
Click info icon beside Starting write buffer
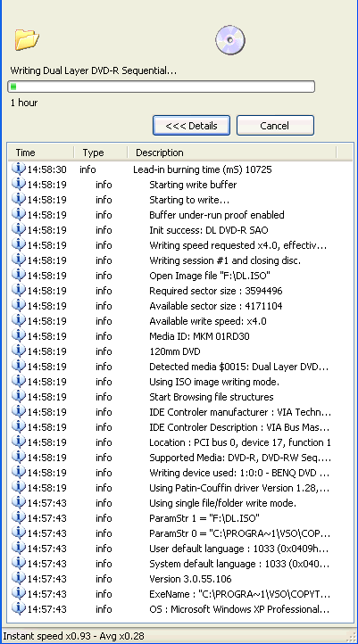(x=19, y=184)
